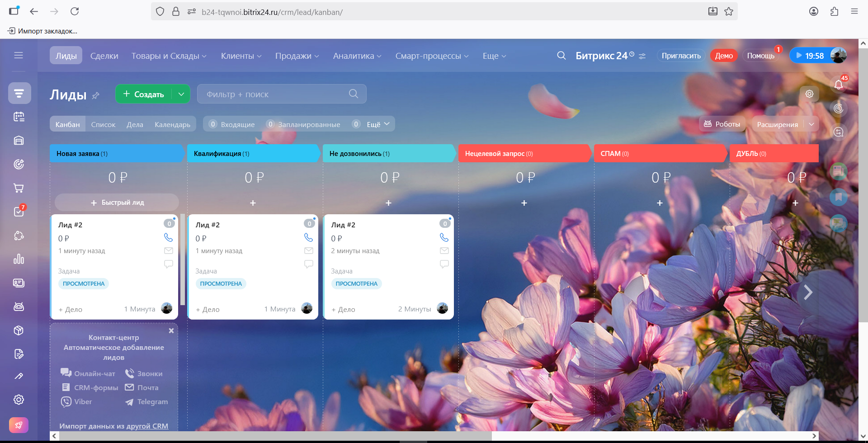The image size is (868, 443).
Task: Click the shopping cart sidebar icon
Action: [x=19, y=188]
